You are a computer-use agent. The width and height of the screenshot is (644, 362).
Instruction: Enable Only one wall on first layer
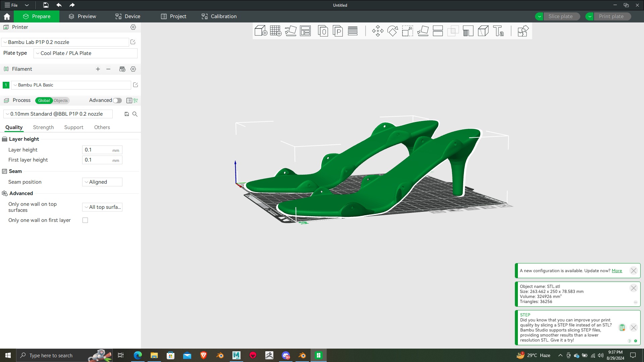tap(85, 220)
